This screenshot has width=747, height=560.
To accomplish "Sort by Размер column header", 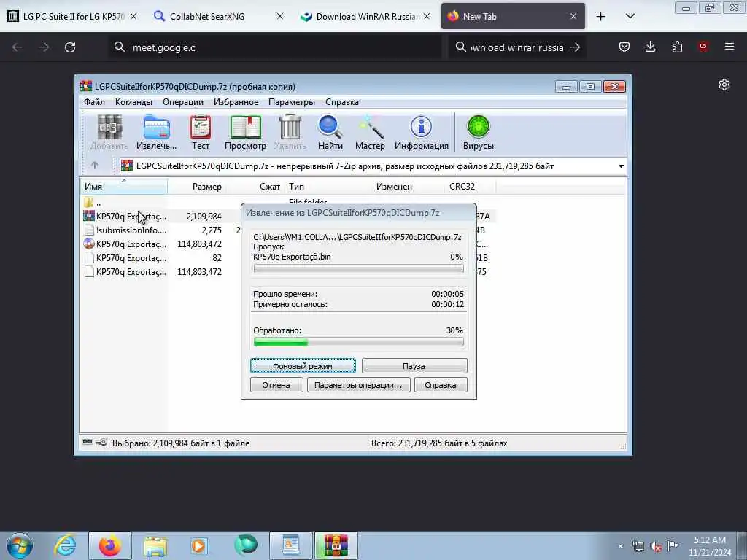I will tap(196, 187).
